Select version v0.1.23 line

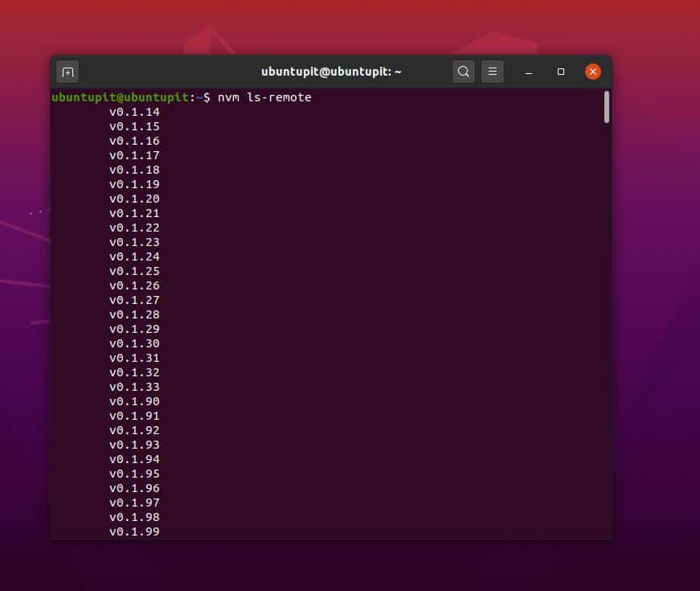[134, 242]
